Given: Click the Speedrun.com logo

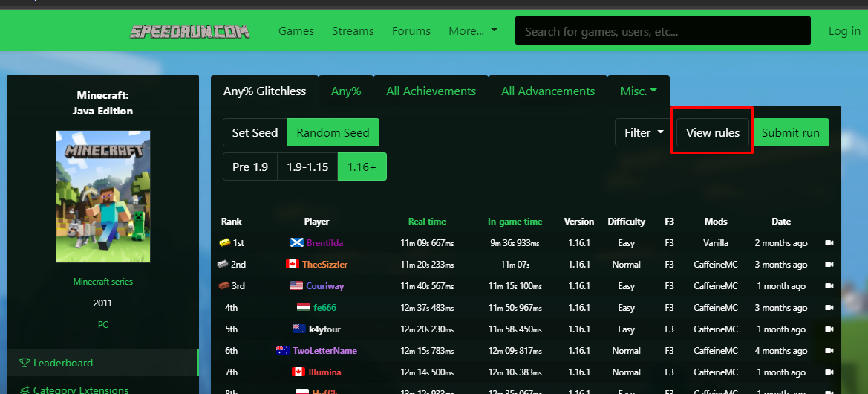Looking at the screenshot, I should click(x=190, y=31).
